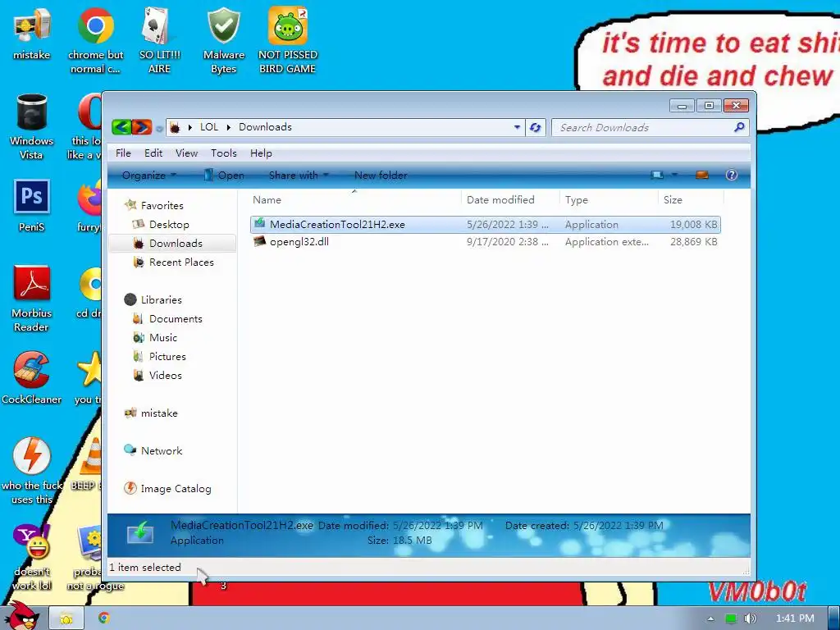Open the Organize dropdown menu
This screenshot has width=840, height=630.
[149, 176]
